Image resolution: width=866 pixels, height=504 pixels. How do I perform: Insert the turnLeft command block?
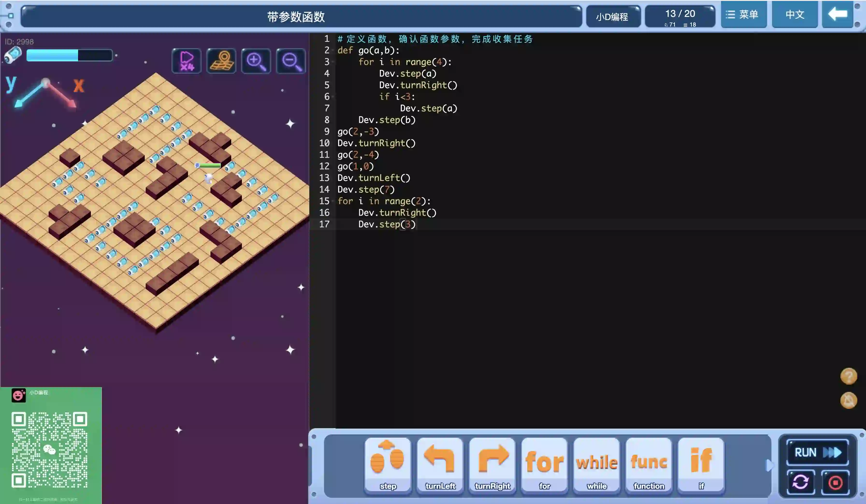(440, 464)
